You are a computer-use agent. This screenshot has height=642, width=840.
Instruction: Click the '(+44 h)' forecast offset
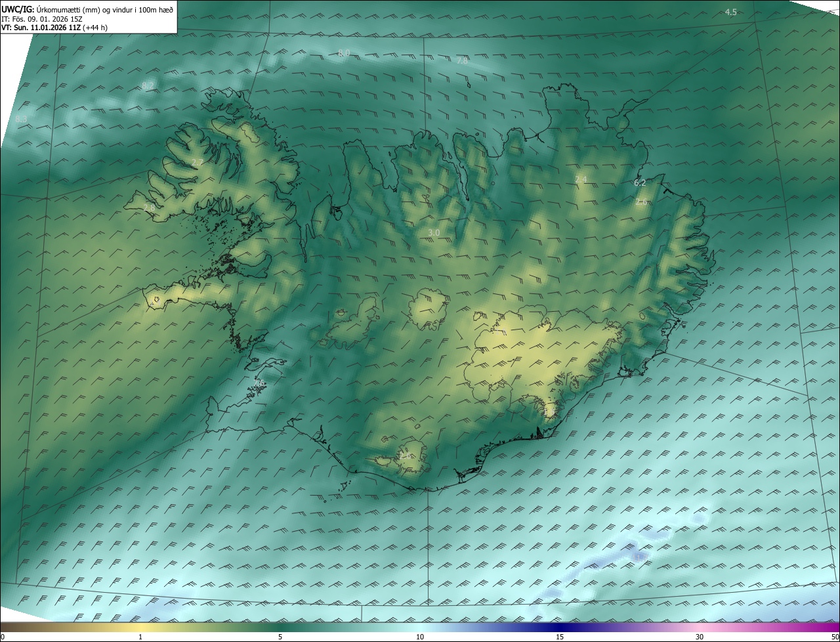coord(96,28)
